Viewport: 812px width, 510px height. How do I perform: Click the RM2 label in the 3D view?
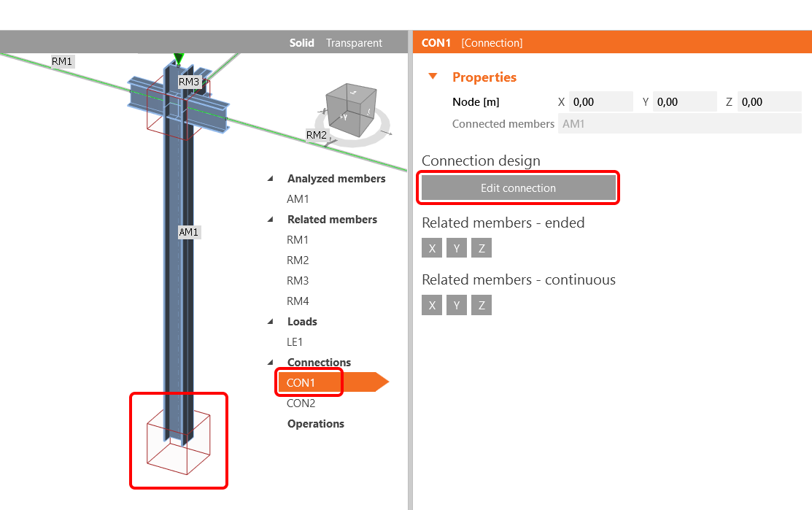317,135
